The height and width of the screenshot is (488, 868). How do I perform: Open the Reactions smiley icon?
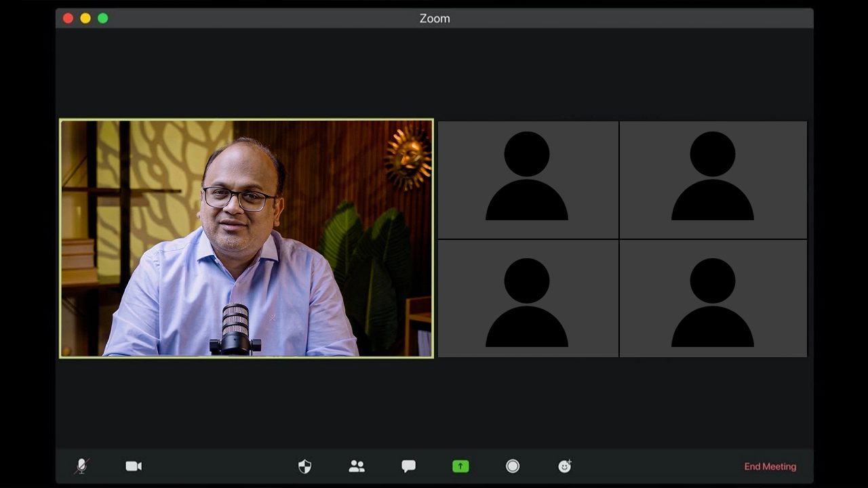[x=564, y=466]
